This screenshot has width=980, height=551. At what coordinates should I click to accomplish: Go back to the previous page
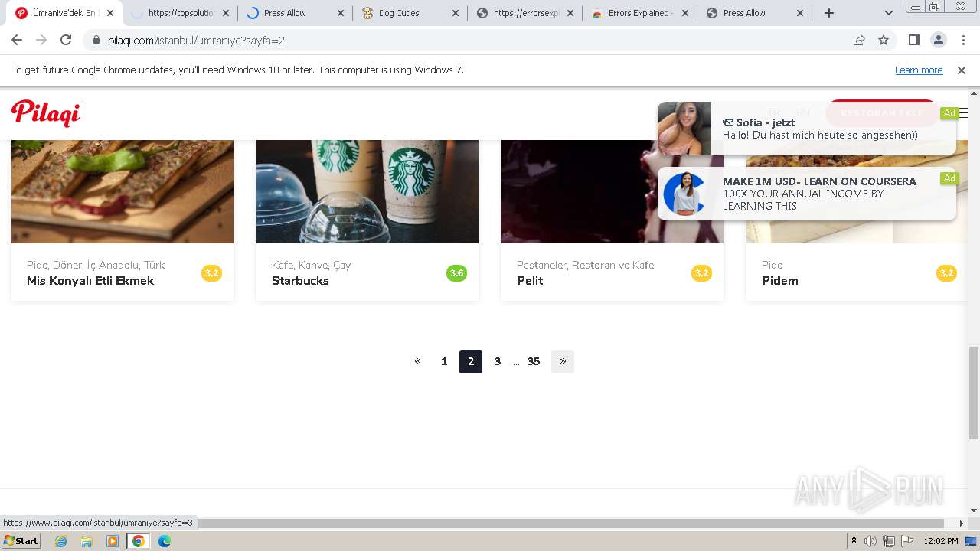[17, 40]
